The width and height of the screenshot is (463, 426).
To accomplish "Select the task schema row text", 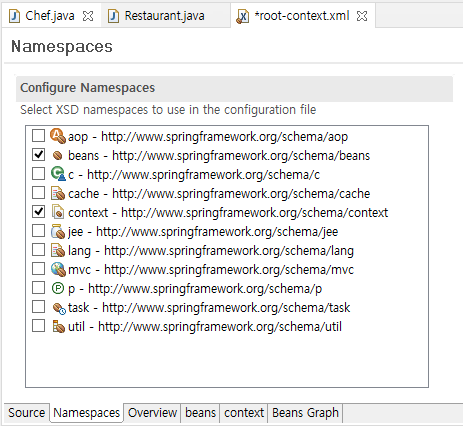I will 209,308.
